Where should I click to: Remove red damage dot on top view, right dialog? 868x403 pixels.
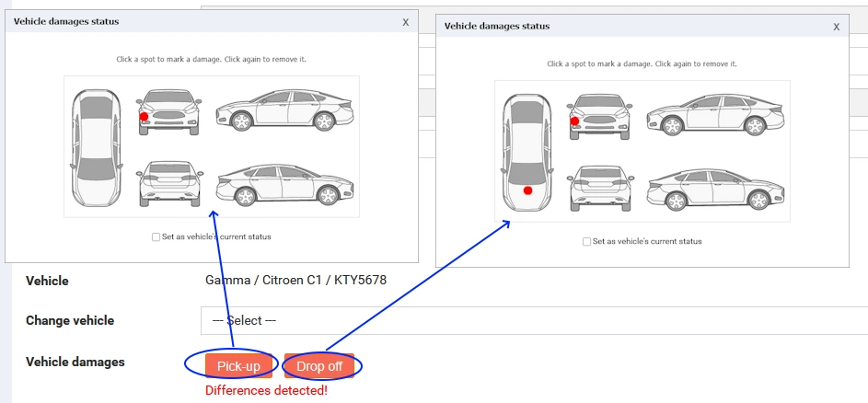(x=527, y=190)
